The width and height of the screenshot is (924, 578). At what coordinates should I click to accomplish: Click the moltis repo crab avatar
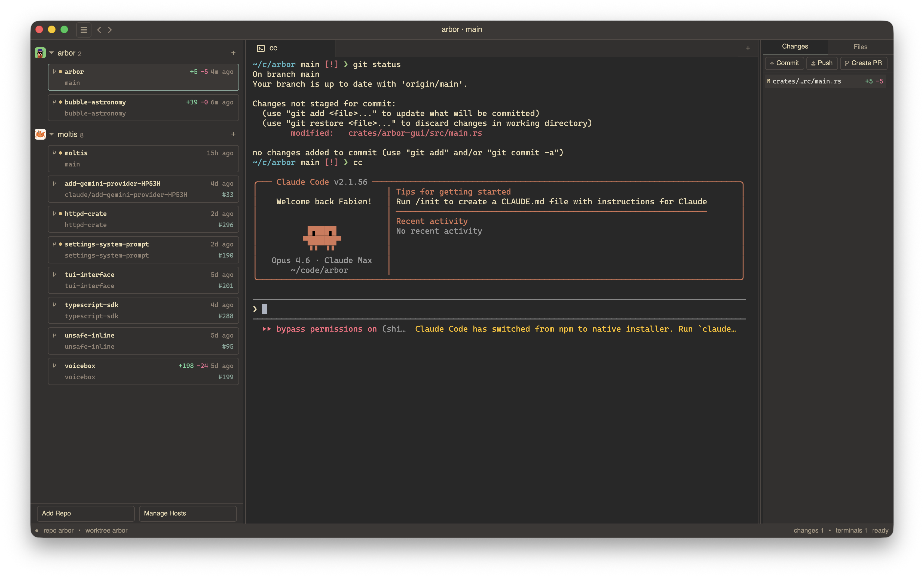point(40,134)
